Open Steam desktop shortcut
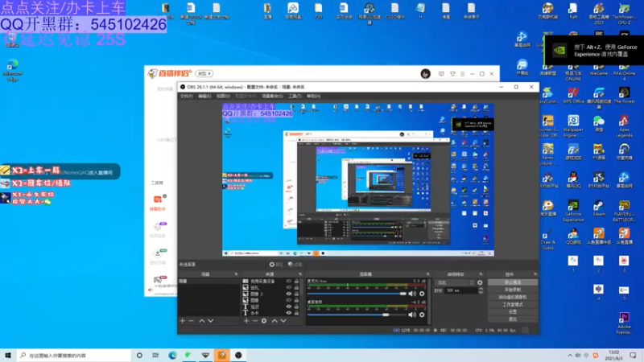 click(x=599, y=208)
